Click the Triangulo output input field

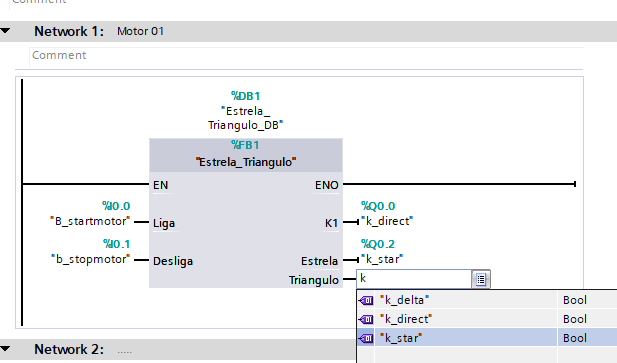414,279
